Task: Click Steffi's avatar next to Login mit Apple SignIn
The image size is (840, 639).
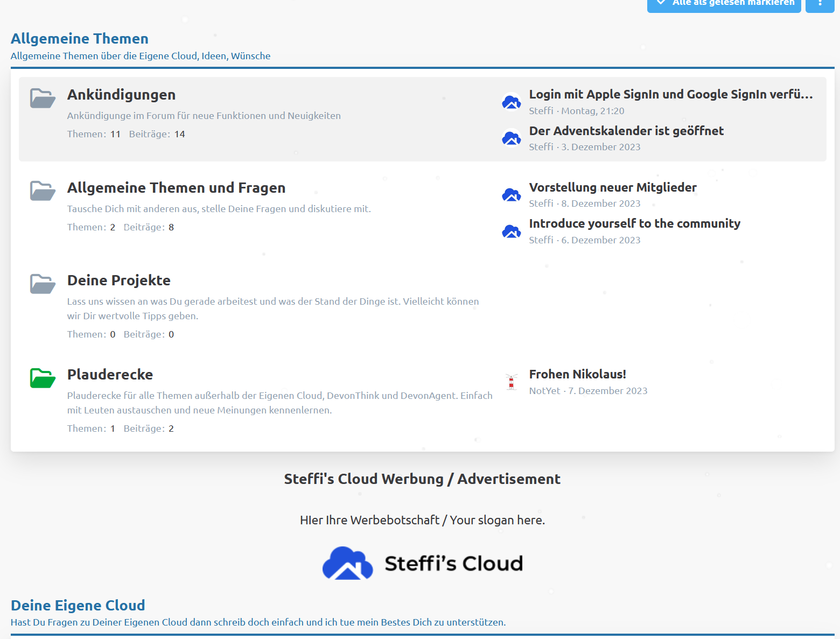Action: coord(511,102)
